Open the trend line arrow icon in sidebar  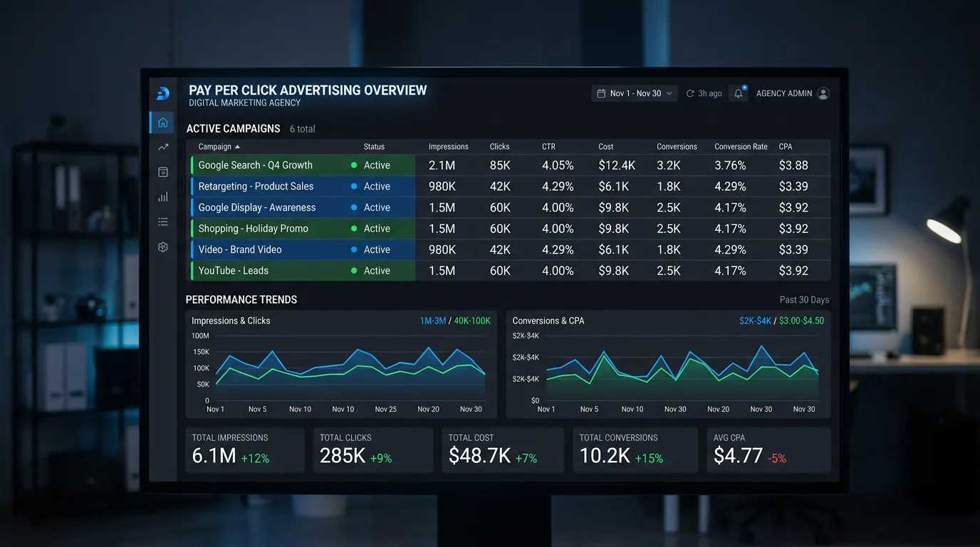pyautogui.click(x=163, y=147)
